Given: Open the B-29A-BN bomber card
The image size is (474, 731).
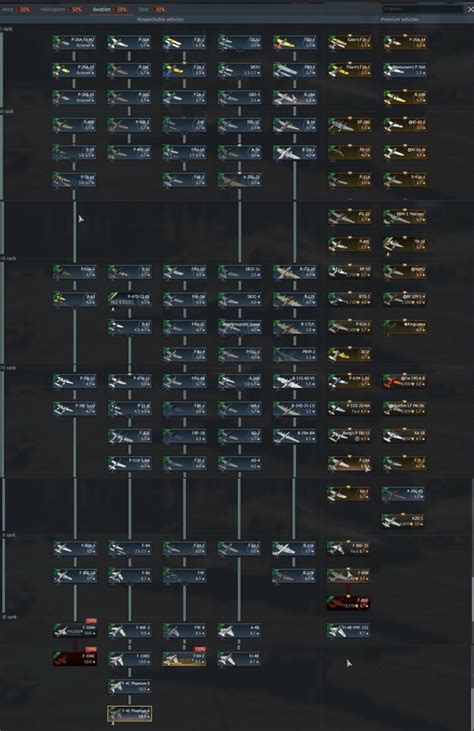Looking at the screenshot, I should point(295,436).
